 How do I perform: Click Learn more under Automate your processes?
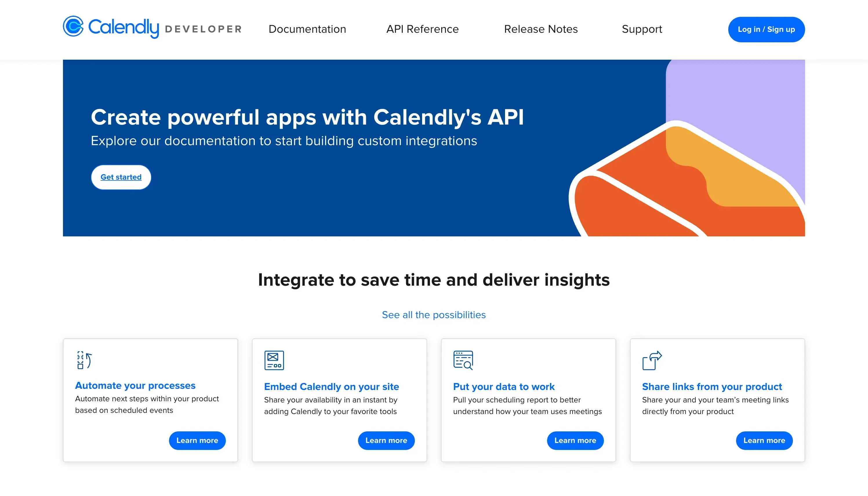pyautogui.click(x=197, y=440)
